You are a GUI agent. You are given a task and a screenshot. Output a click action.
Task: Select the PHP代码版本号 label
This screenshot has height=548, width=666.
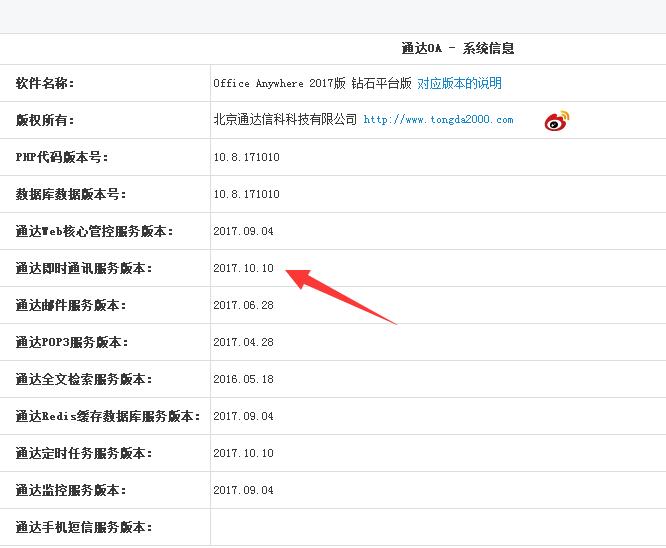pos(62,157)
